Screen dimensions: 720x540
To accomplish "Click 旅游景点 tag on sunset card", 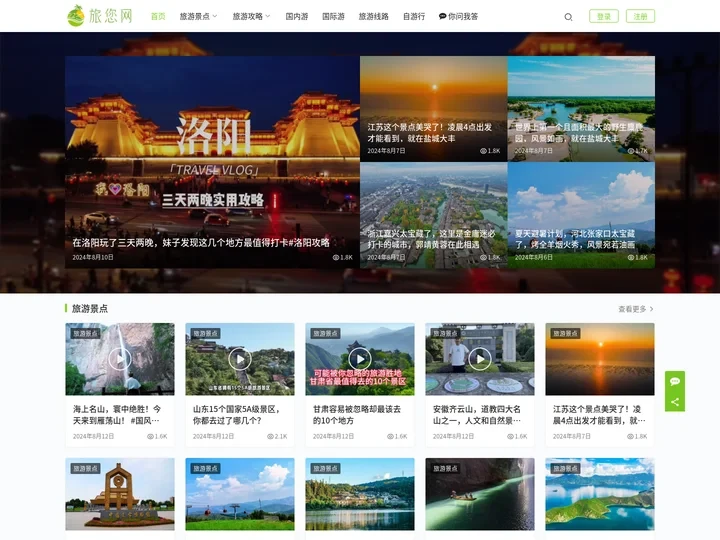I will tap(565, 333).
